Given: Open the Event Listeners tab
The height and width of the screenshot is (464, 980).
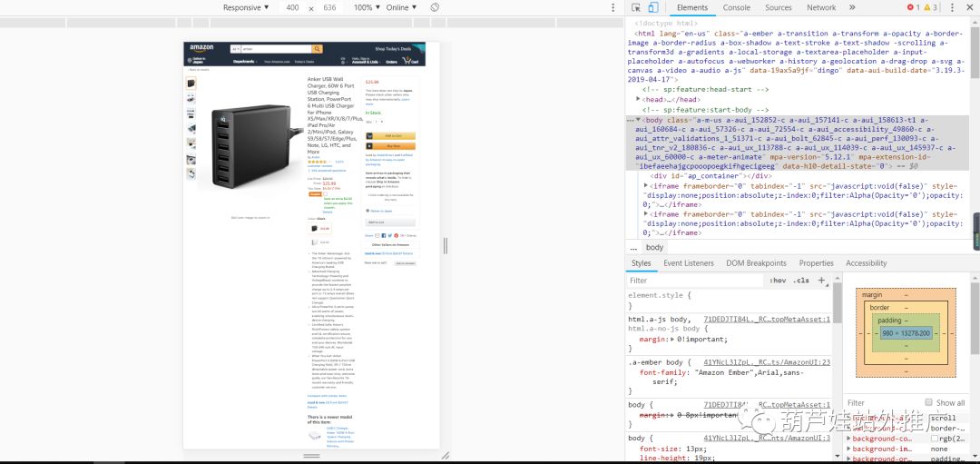Looking at the screenshot, I should tap(688, 263).
